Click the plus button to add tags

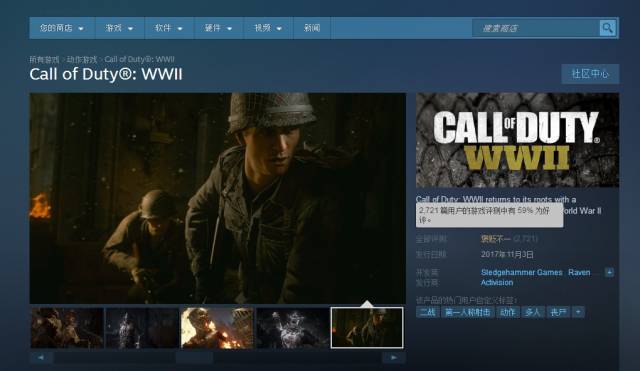click(x=578, y=312)
